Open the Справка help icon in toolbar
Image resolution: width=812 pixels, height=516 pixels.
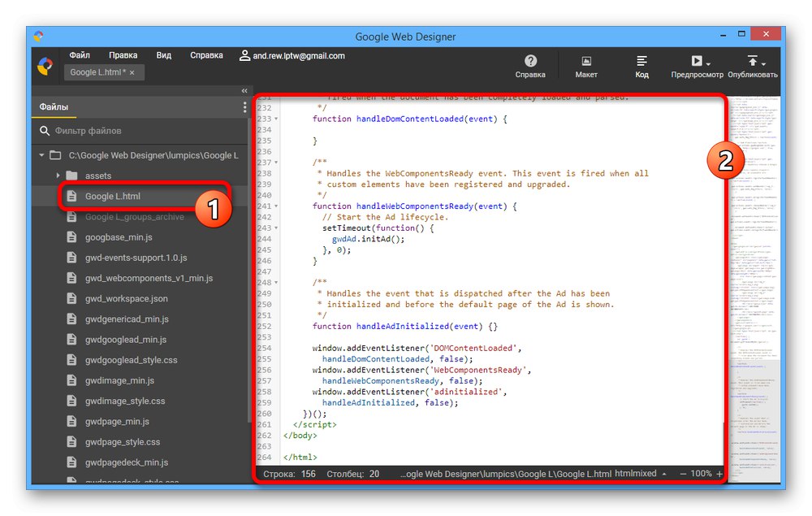pos(530,67)
